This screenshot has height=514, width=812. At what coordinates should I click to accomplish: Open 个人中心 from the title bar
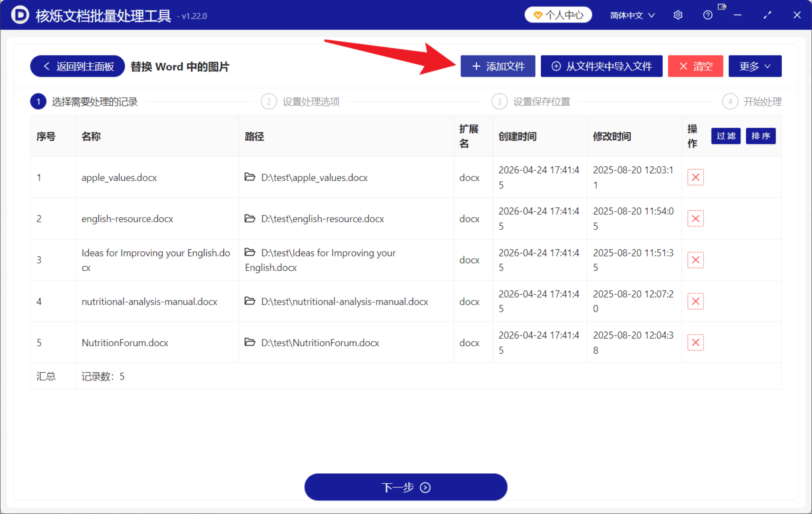[558, 14]
